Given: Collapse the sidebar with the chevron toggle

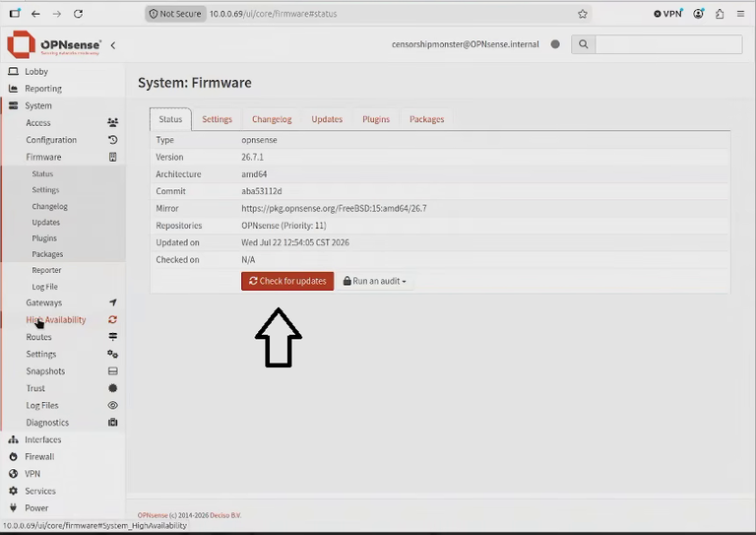Looking at the screenshot, I should (113, 45).
